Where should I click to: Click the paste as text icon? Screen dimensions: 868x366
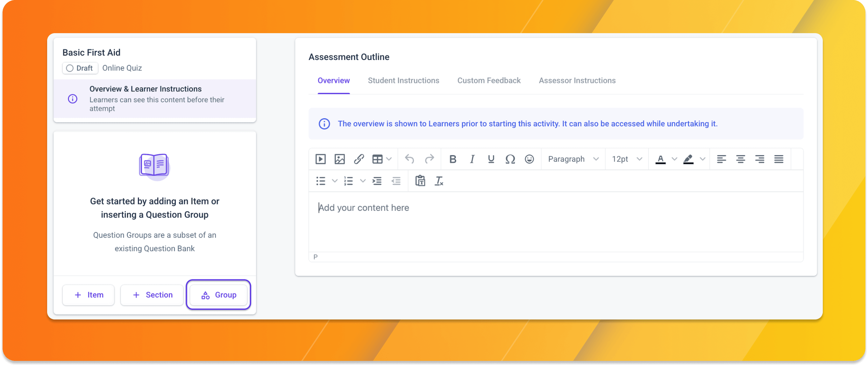(420, 181)
